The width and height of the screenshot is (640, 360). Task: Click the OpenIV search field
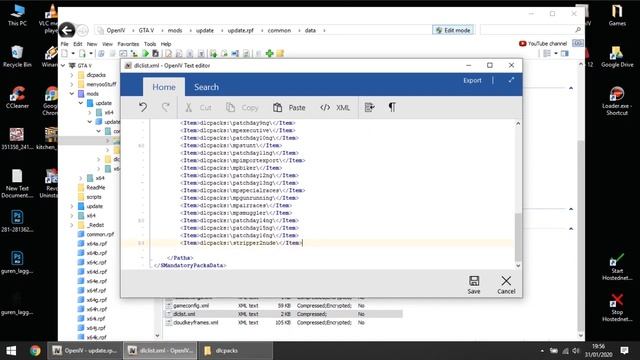coord(531,30)
